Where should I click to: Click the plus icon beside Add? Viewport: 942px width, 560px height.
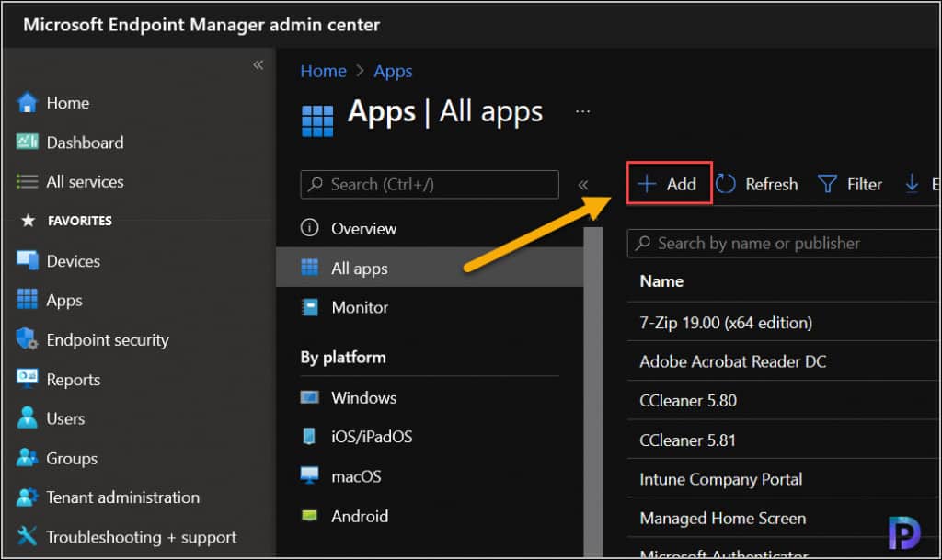click(647, 184)
